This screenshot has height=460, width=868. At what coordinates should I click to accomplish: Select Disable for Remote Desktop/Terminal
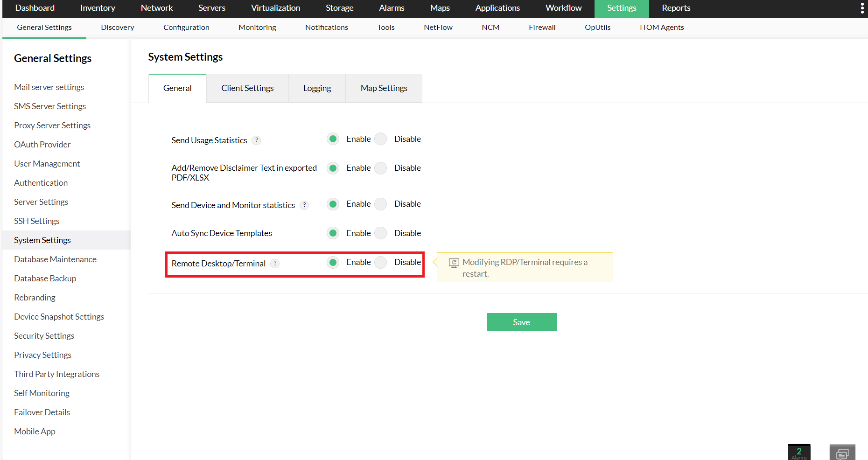pyautogui.click(x=381, y=262)
